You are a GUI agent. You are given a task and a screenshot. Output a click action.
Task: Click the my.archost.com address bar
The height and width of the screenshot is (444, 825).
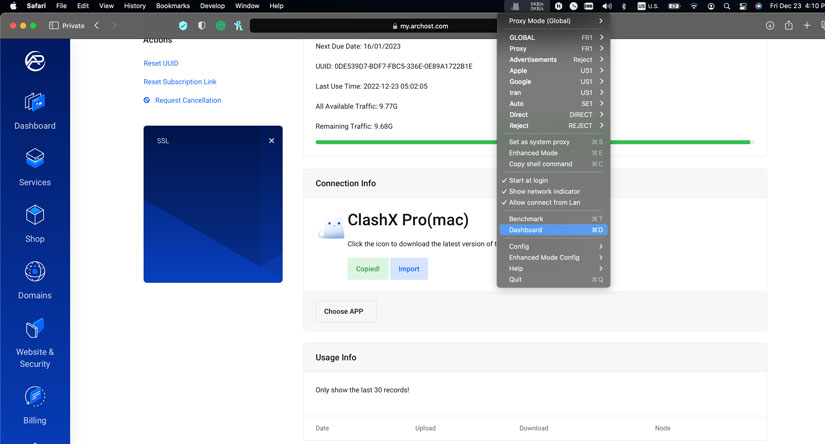pyautogui.click(x=420, y=26)
